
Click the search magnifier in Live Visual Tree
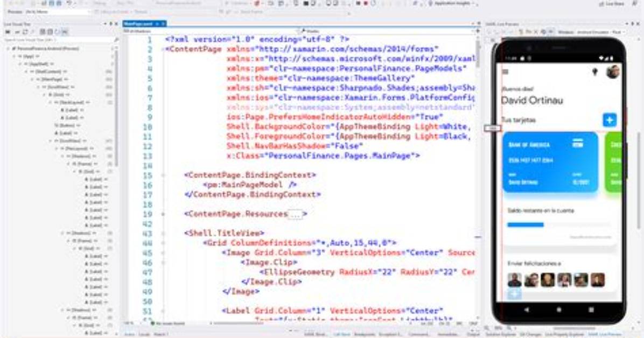pos(116,40)
